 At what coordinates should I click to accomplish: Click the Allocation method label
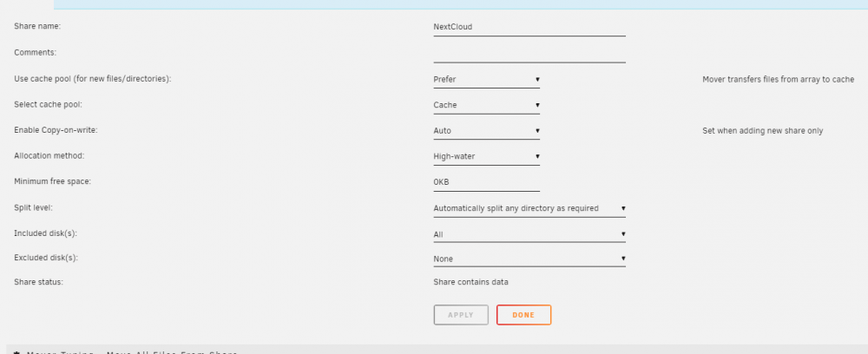tap(49, 156)
